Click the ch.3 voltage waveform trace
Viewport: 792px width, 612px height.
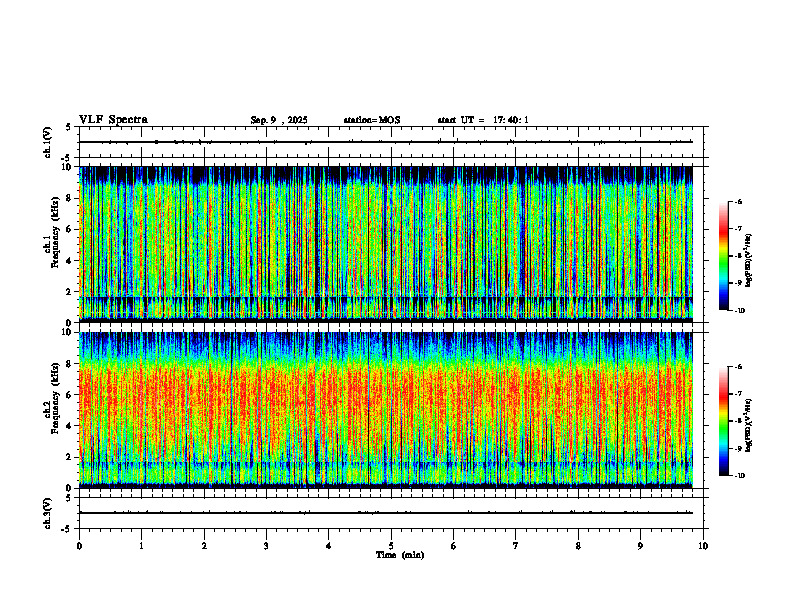coord(386,513)
